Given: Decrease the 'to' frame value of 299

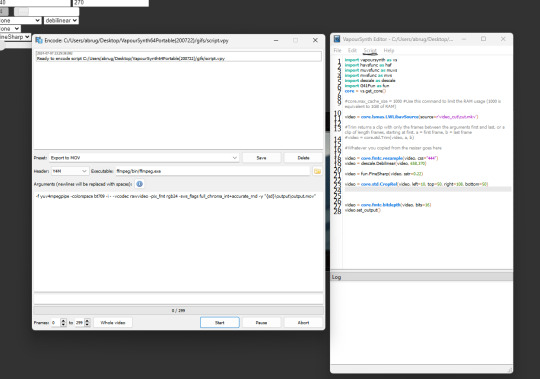Looking at the screenshot, I should 87,325.
